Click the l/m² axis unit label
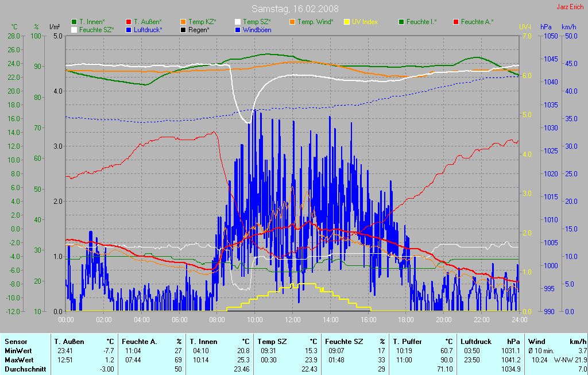Image resolution: width=588 pixels, height=375 pixels. point(55,27)
